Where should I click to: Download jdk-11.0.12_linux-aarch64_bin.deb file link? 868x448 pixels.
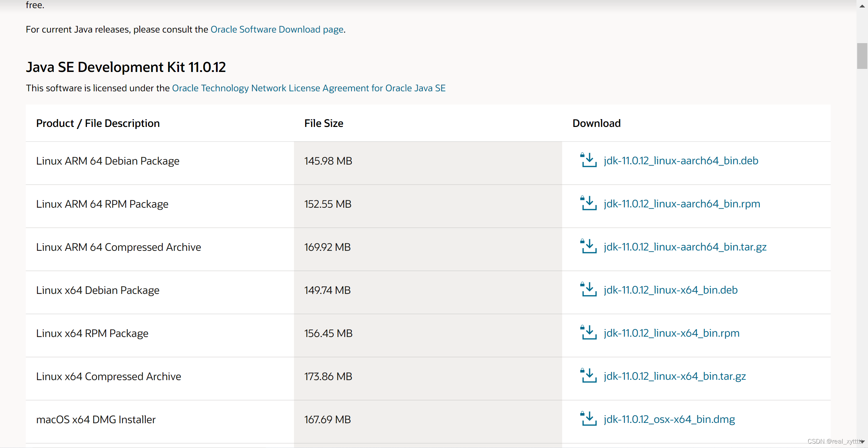tap(681, 161)
